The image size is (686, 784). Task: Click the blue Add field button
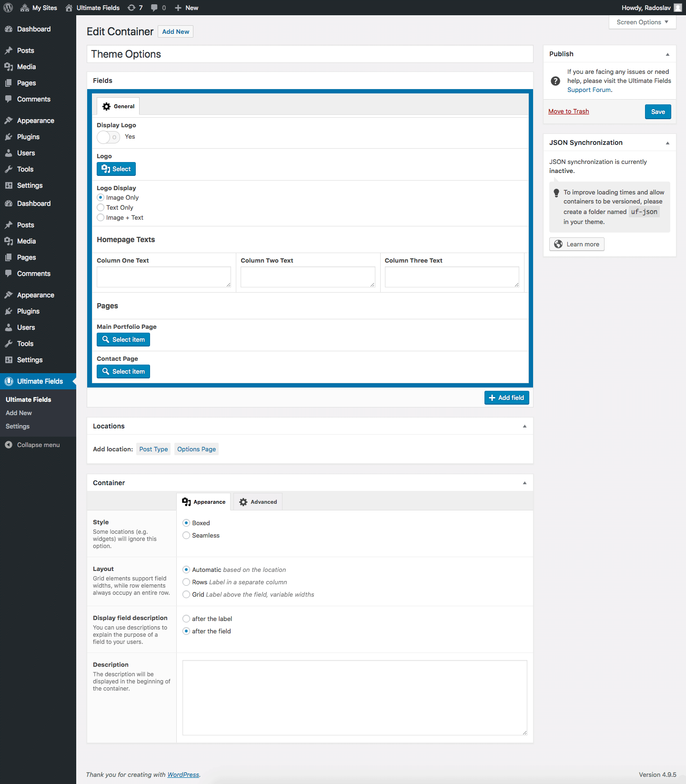(x=506, y=397)
